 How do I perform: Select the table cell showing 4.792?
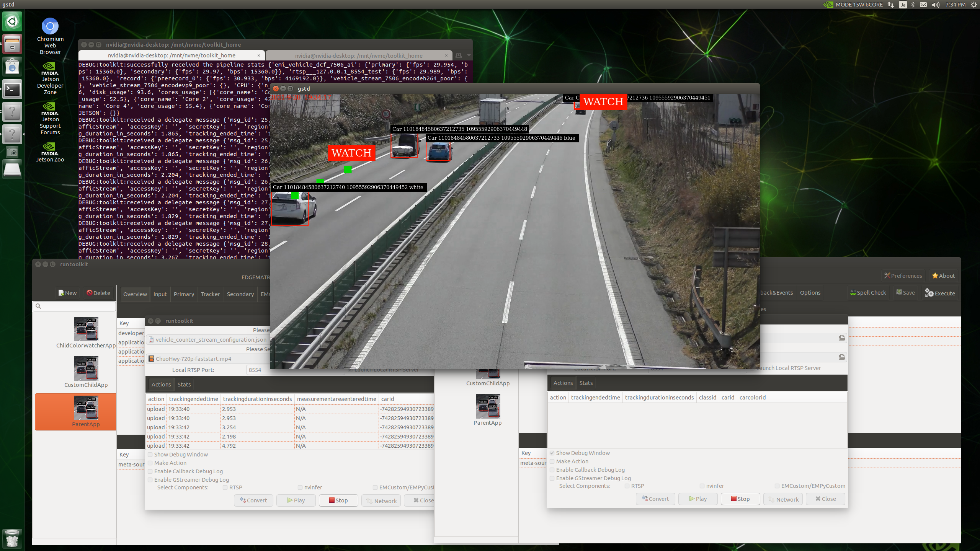(258, 446)
